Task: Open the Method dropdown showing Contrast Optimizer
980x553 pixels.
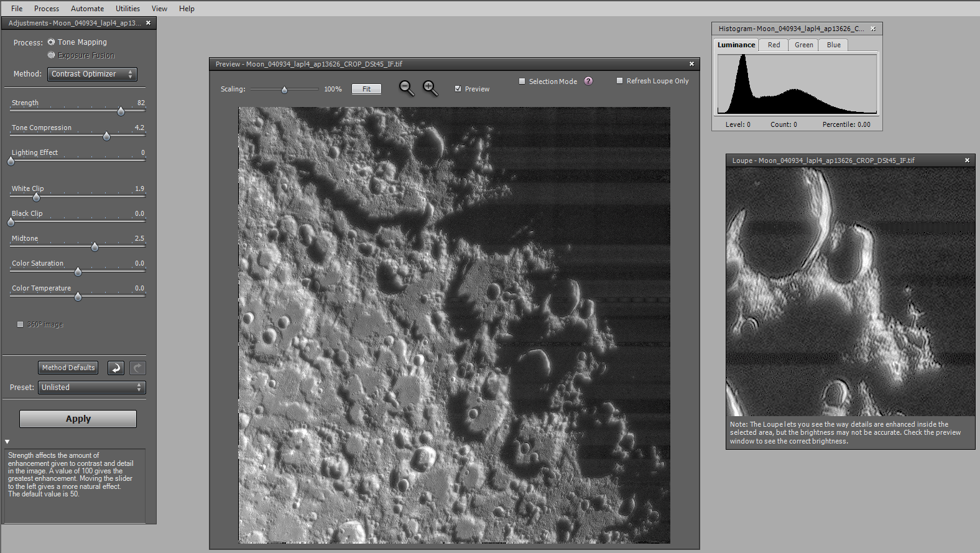Action: tap(92, 74)
